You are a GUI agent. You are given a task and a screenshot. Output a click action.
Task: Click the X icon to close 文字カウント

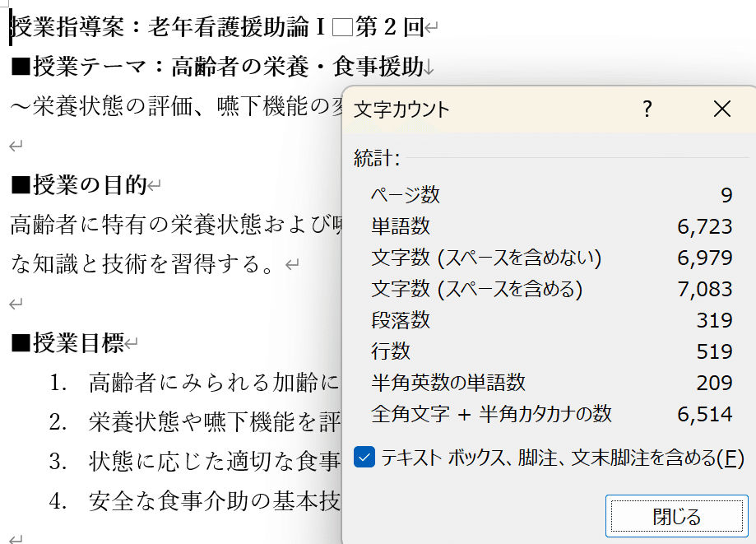[721, 109]
